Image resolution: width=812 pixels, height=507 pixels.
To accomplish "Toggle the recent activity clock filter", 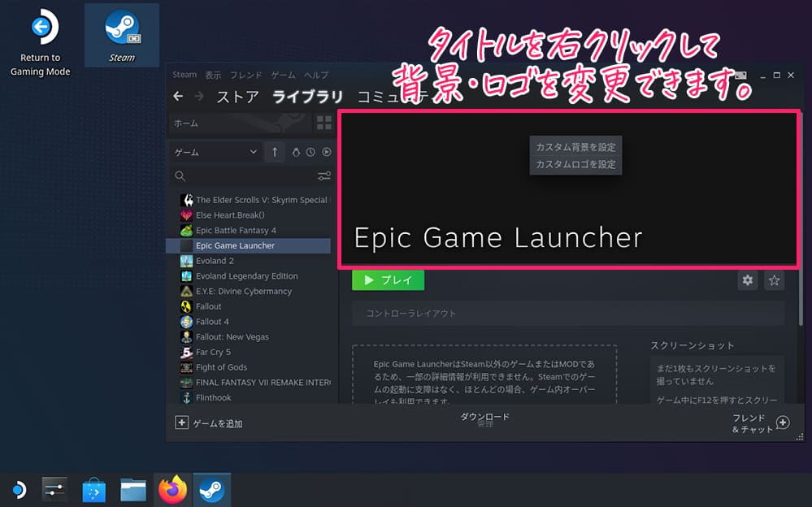I will [310, 152].
